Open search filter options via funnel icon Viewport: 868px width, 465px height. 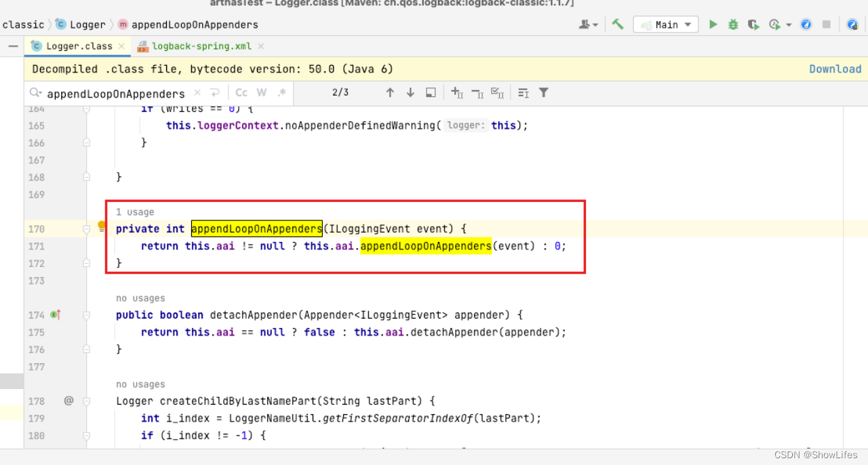(x=543, y=92)
